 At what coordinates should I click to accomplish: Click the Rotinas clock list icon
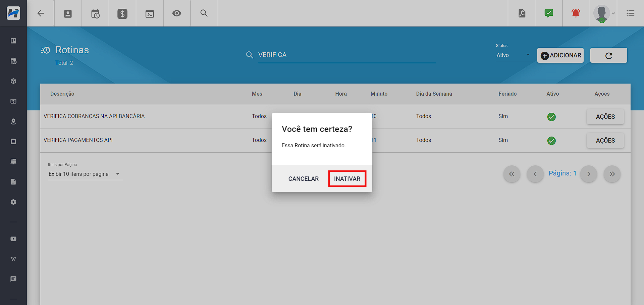pyautogui.click(x=45, y=50)
